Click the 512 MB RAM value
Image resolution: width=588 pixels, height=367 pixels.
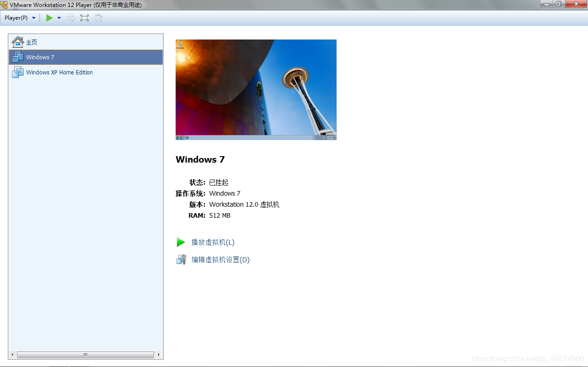tap(220, 215)
